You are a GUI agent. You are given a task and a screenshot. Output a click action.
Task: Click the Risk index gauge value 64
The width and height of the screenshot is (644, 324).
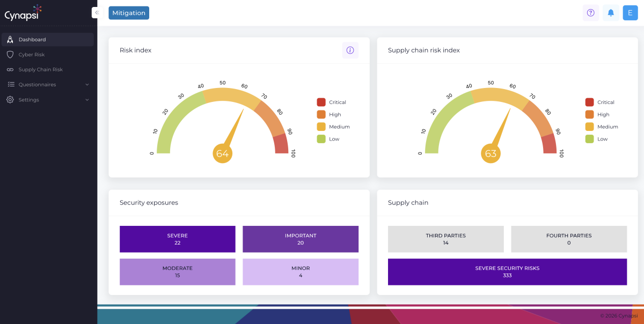pos(222,154)
